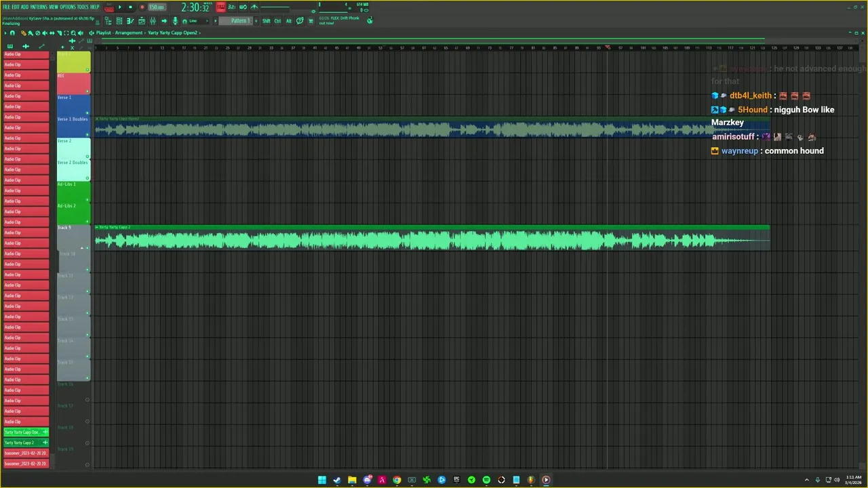Click the 150 tempo field
868x488 pixels.
(x=157, y=7)
